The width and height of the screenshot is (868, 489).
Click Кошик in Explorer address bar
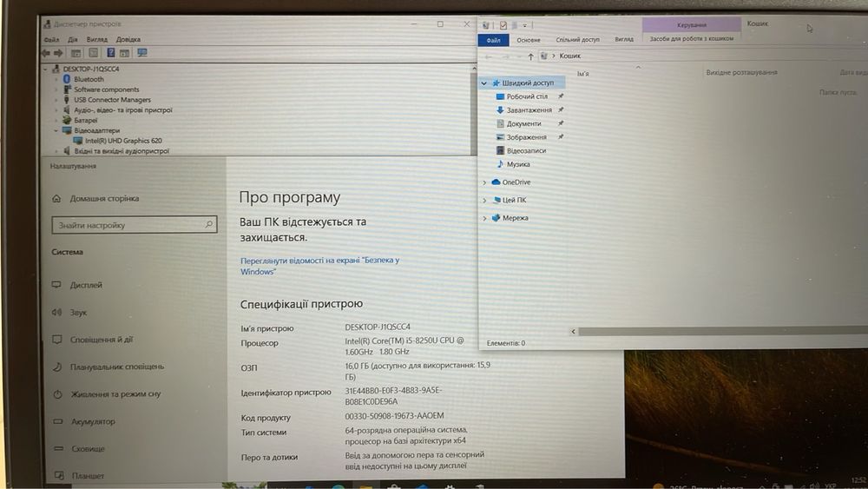pyautogui.click(x=569, y=56)
